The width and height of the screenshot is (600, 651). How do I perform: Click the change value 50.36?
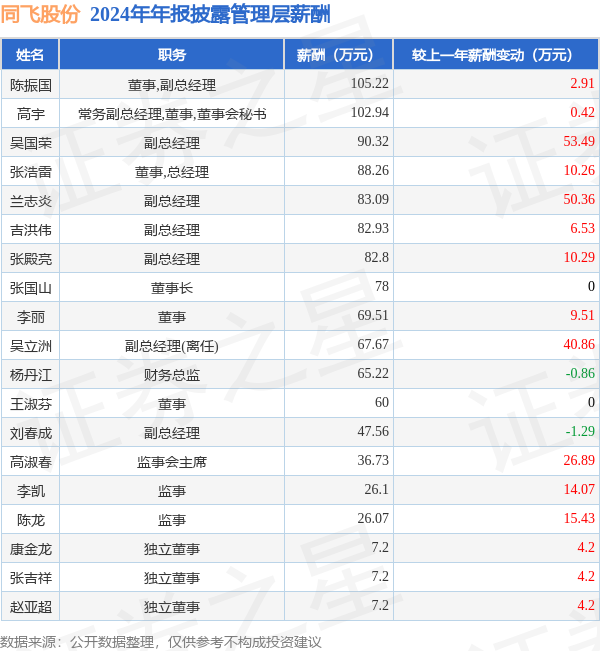pyautogui.click(x=579, y=199)
